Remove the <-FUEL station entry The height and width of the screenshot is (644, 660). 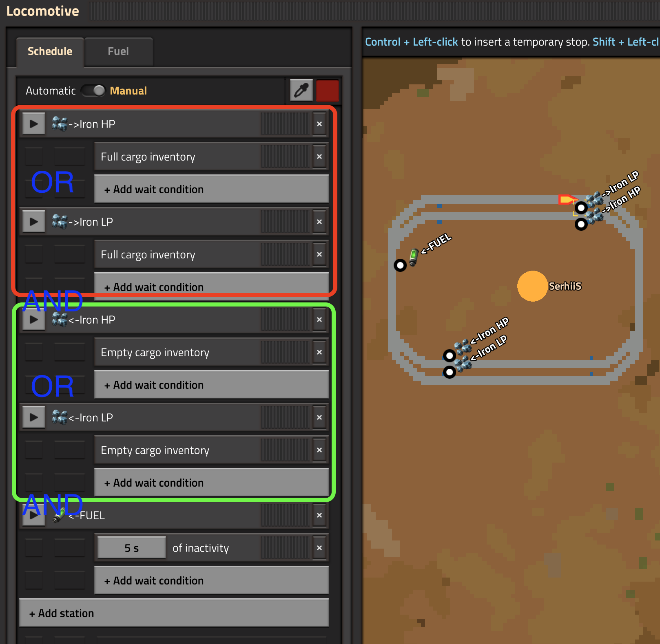click(x=319, y=515)
